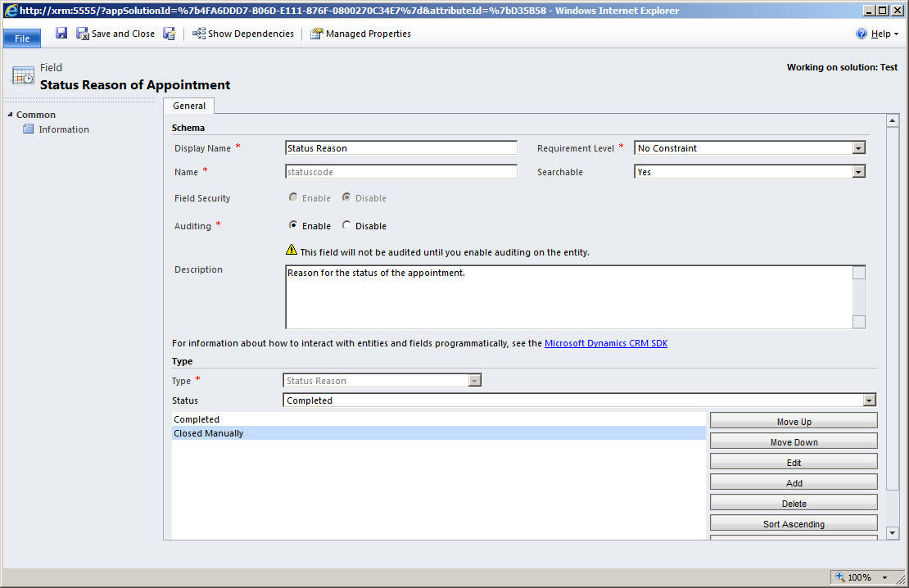Open the Requirement Level dropdown
The width and height of the screenshot is (909, 588).
coord(858,147)
